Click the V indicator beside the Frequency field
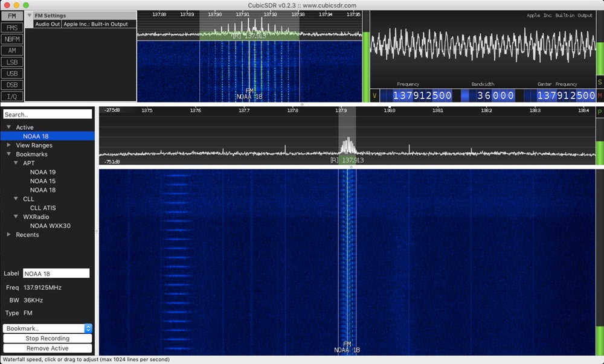 pos(373,95)
